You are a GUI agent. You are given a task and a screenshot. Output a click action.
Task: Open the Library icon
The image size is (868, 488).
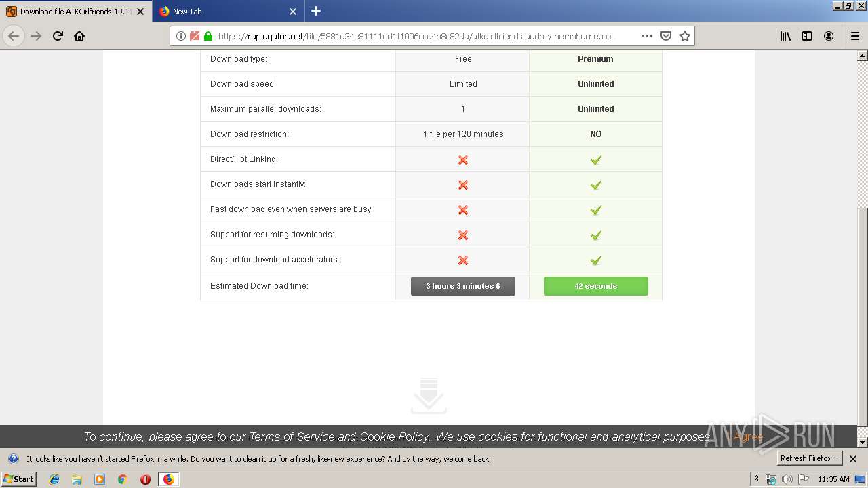point(785,36)
